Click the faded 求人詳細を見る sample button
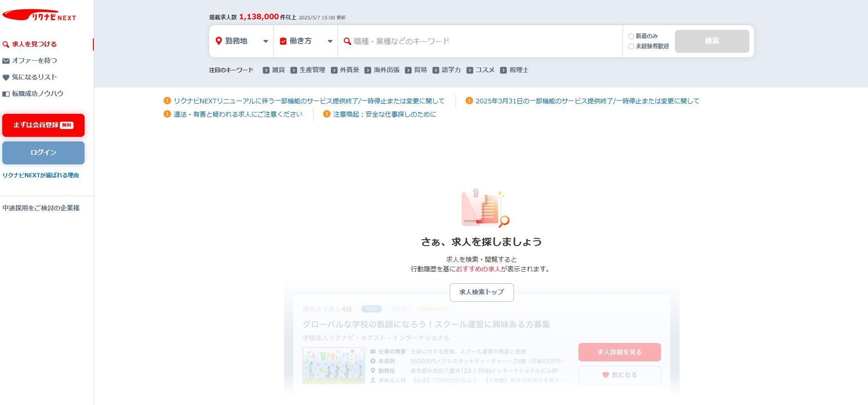Screen dimensions: 868x405 619,352
